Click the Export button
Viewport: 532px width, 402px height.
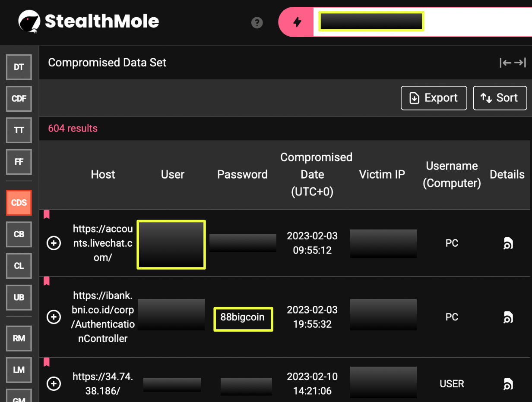[x=434, y=98]
